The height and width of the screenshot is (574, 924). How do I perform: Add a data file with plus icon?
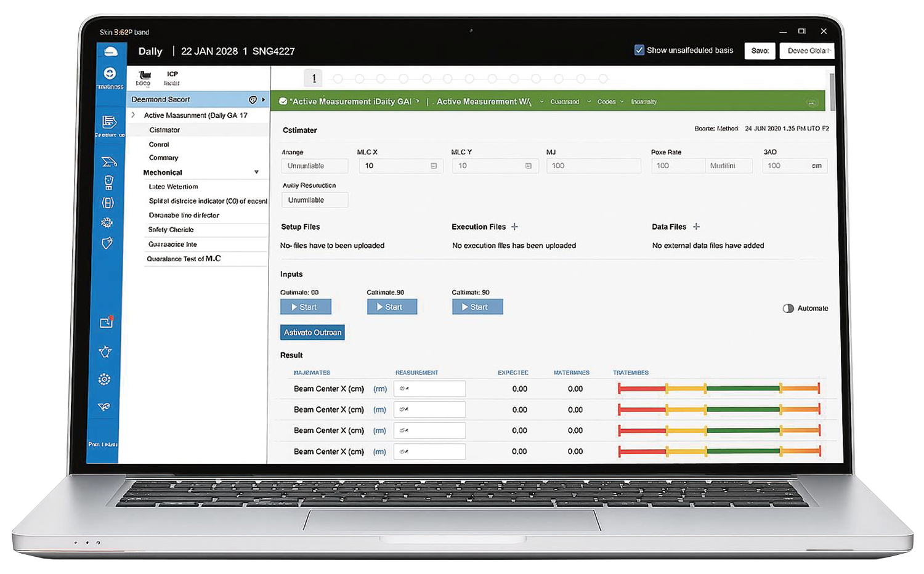(x=696, y=227)
